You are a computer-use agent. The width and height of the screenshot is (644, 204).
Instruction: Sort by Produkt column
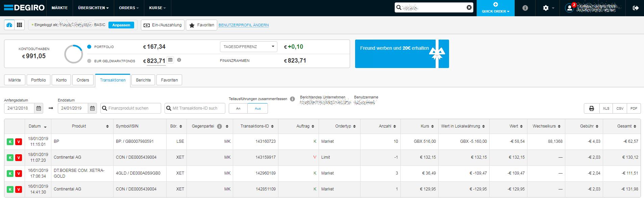click(x=82, y=126)
